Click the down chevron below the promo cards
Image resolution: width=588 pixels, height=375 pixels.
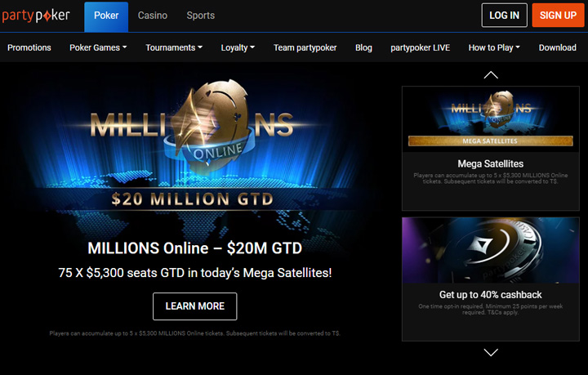click(x=491, y=352)
